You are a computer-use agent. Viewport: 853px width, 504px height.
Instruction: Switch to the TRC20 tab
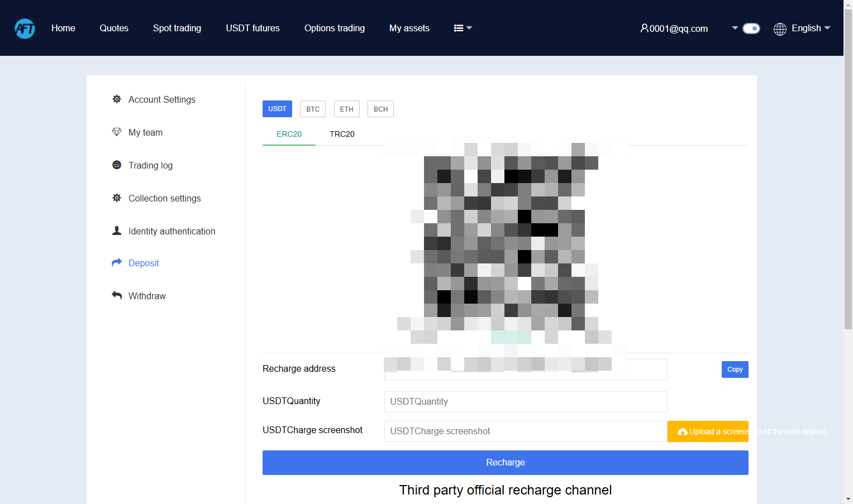click(x=342, y=134)
